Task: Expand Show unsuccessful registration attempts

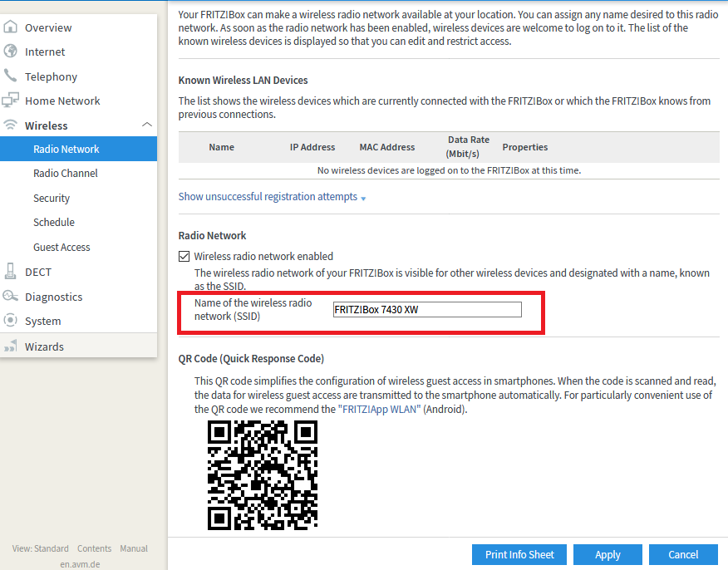Action: 272,197
